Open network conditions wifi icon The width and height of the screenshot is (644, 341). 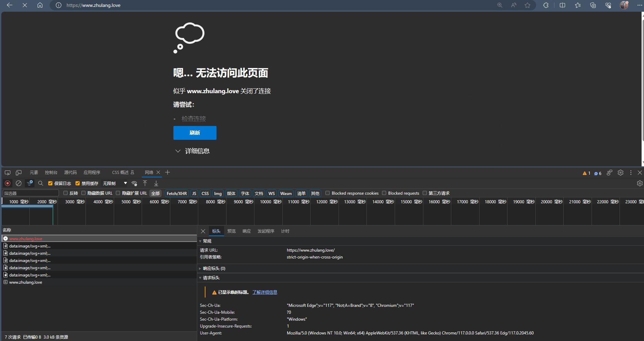pyautogui.click(x=134, y=183)
